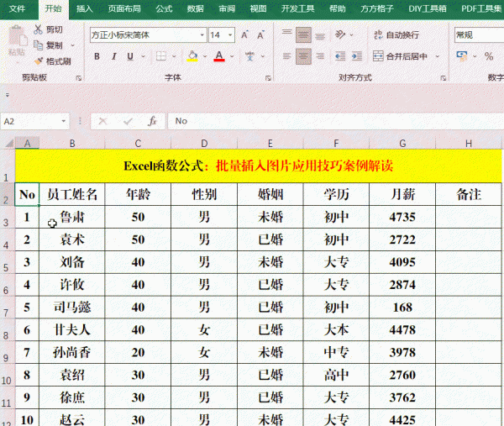Toggle Center horizontal alignment
This screenshot has height=426, width=504.
point(303,56)
